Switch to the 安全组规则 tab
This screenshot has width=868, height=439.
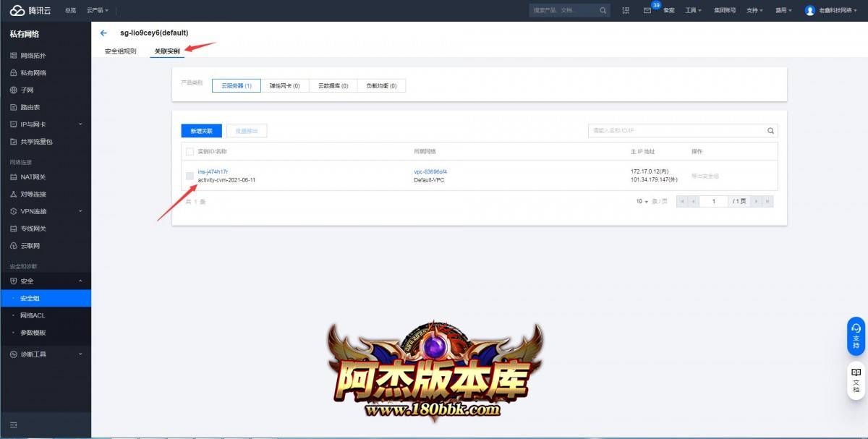pyautogui.click(x=120, y=51)
